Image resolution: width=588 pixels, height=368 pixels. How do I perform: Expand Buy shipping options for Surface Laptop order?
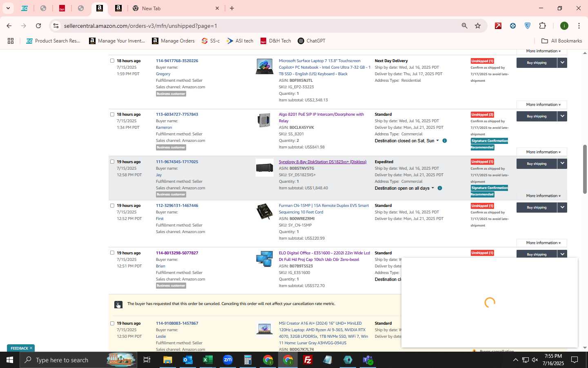coord(562,63)
